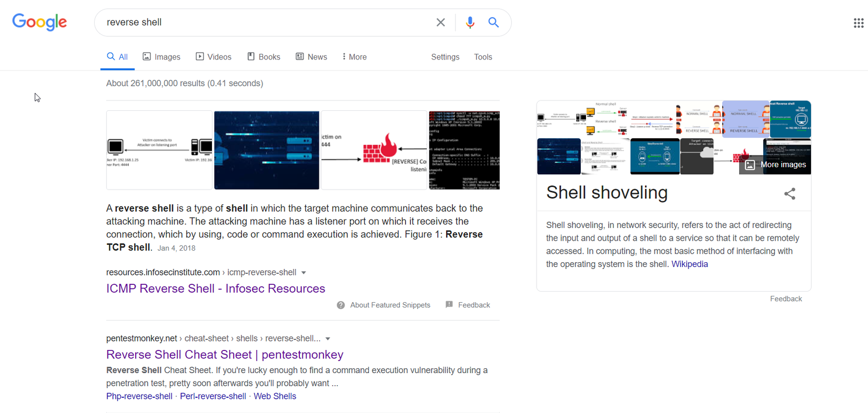Open the More search categories menu
Viewport: 868px width, 413px height.
coord(355,57)
